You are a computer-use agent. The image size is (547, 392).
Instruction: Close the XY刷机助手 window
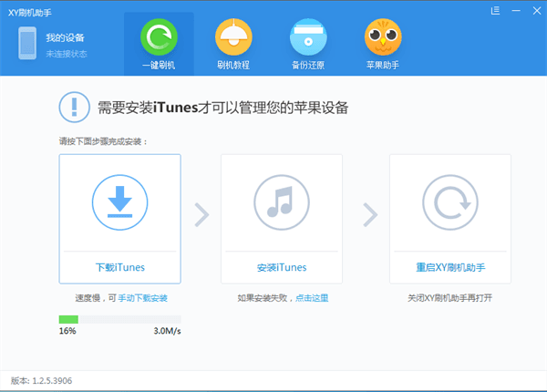537,11
